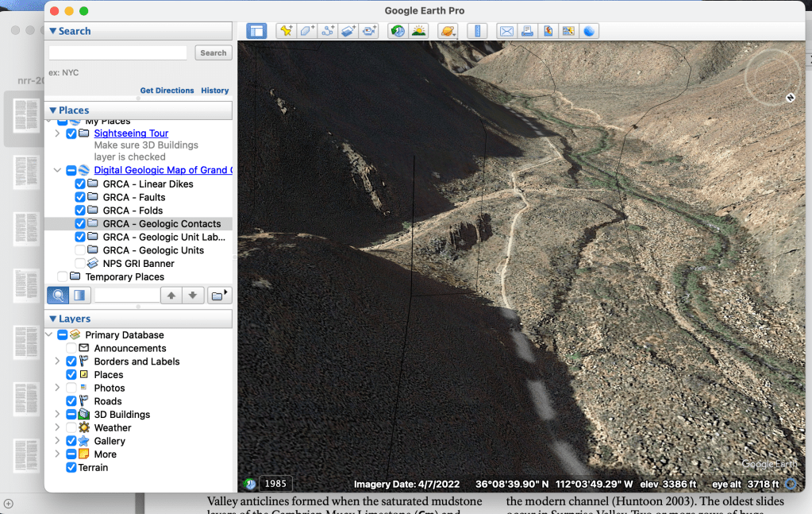Image resolution: width=812 pixels, height=514 pixels.
Task: Click the search text input field
Action: click(121, 52)
